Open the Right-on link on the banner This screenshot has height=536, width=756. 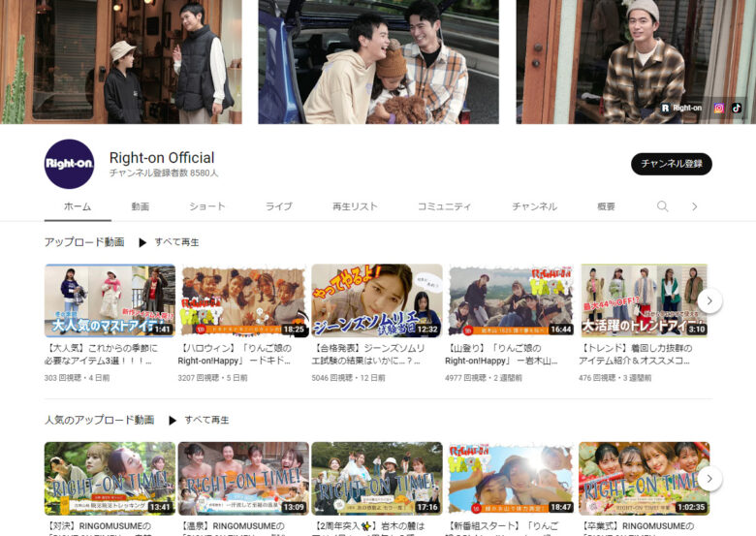(681, 108)
